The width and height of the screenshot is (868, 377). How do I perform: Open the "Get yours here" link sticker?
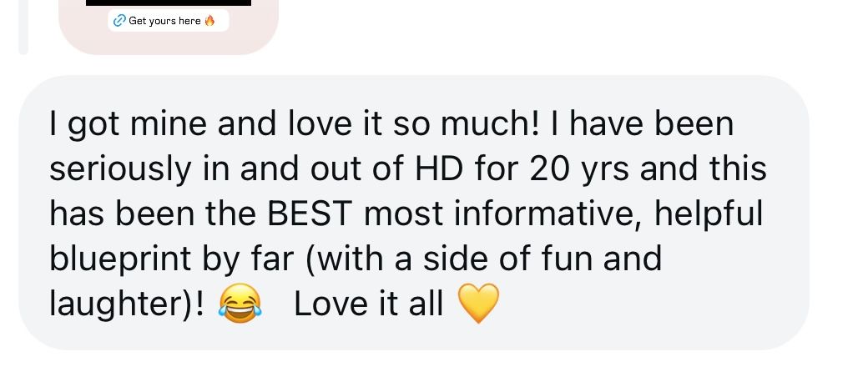169,21
